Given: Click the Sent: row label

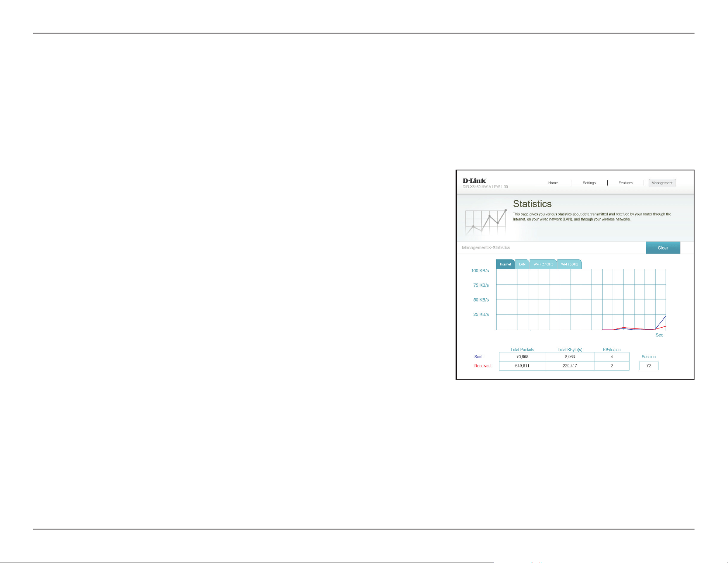Looking at the screenshot, I should (479, 357).
